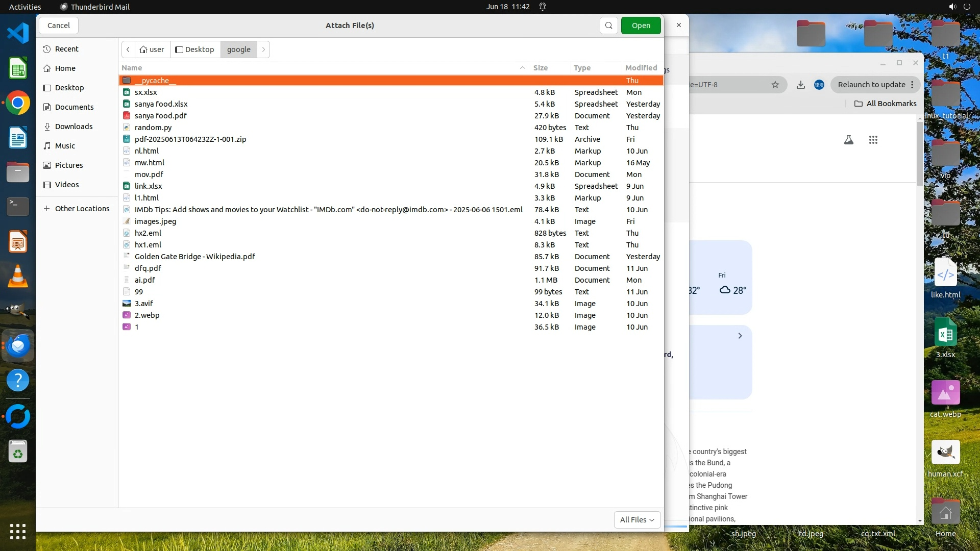Launch VLC media player from the dock

pyautogui.click(x=18, y=276)
